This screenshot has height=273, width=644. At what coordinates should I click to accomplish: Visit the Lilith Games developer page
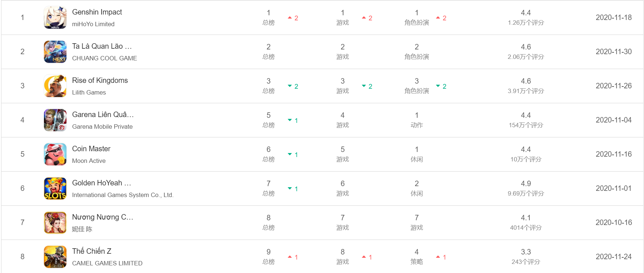[89, 92]
